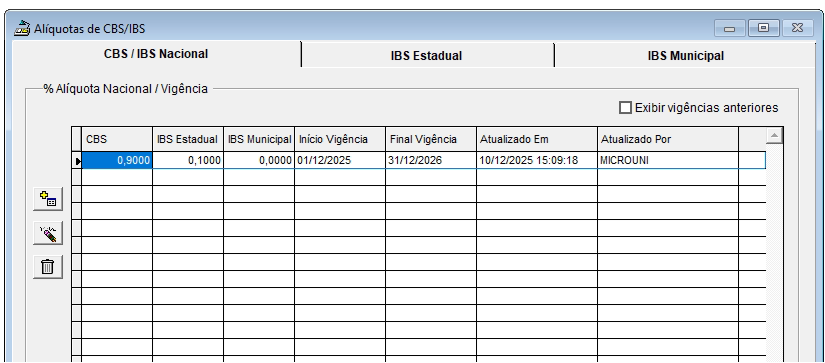The height and width of the screenshot is (363, 825).
Task: Select the 0,0000 IBS Municipal cell
Action: pos(259,160)
